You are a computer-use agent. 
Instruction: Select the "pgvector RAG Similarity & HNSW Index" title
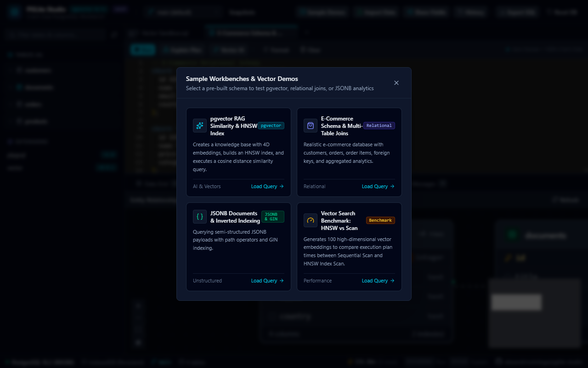(x=234, y=126)
